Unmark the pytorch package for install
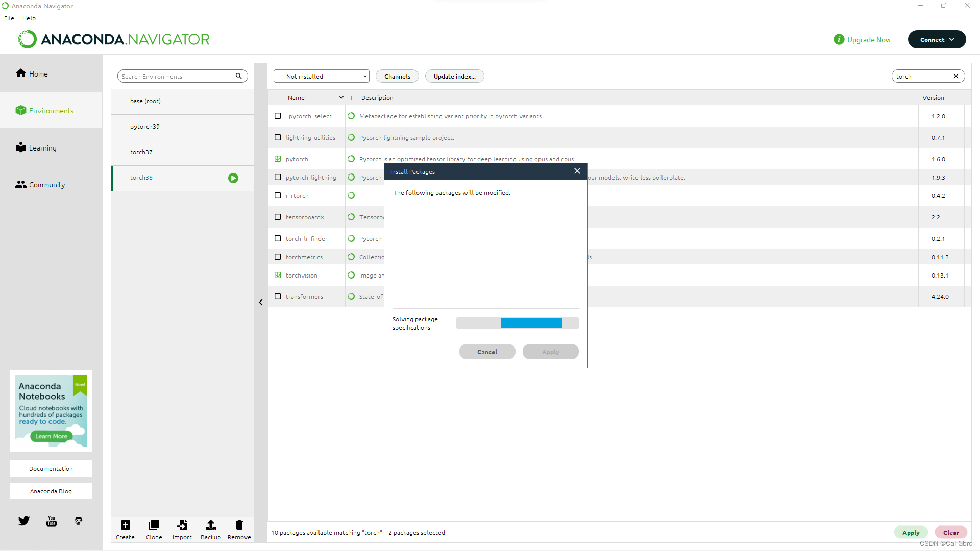980x551 pixels. (278, 159)
